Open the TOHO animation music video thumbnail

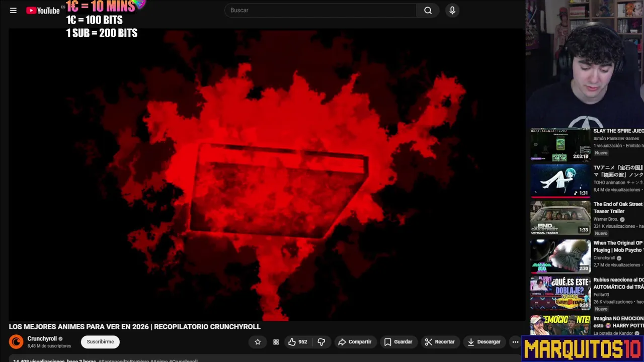pyautogui.click(x=560, y=181)
